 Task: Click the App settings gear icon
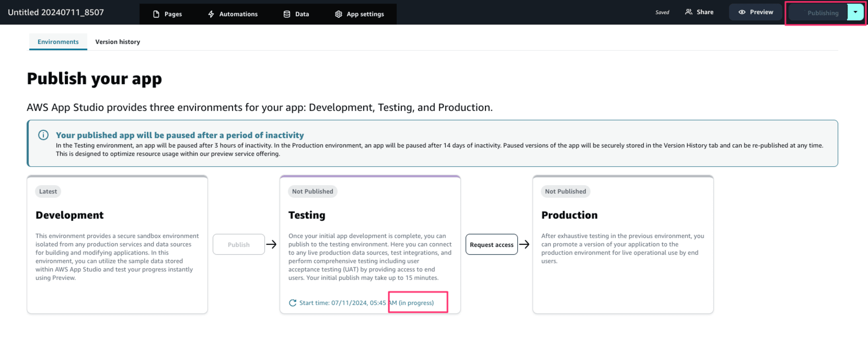click(x=339, y=14)
